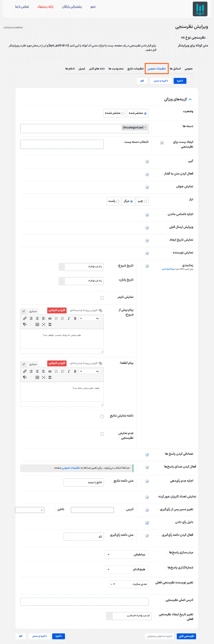Enable the «نمایش تایمر» checkbox

pos(102,298)
